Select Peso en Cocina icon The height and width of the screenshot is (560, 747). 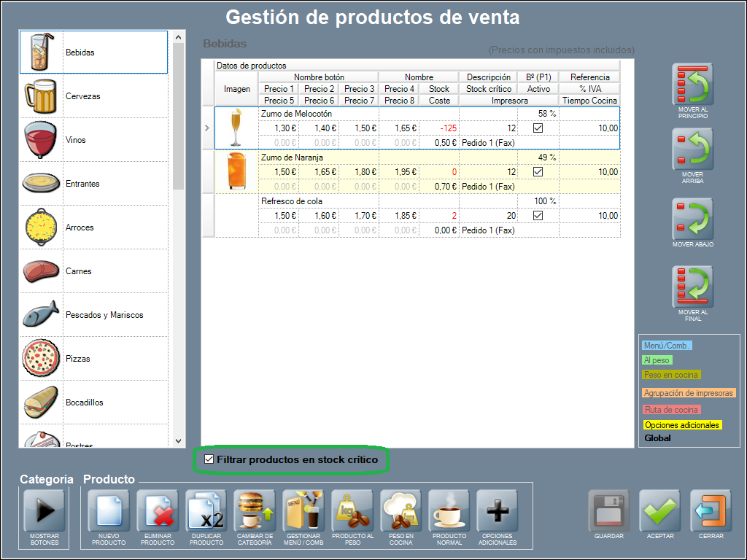pyautogui.click(x=401, y=511)
